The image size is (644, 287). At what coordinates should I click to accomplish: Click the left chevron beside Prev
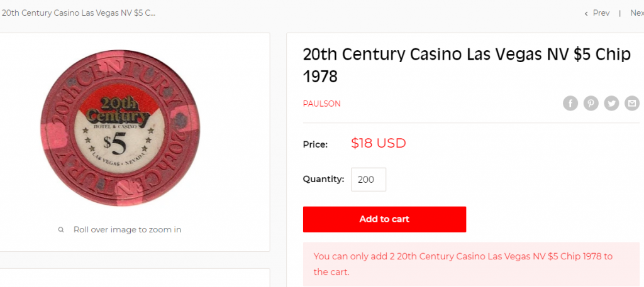coord(586,13)
